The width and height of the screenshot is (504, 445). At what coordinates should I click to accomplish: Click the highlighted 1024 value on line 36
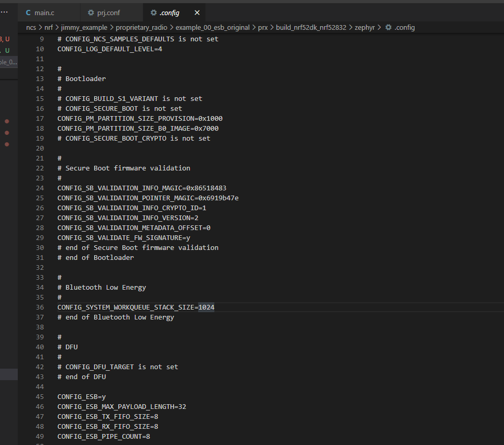(x=207, y=307)
